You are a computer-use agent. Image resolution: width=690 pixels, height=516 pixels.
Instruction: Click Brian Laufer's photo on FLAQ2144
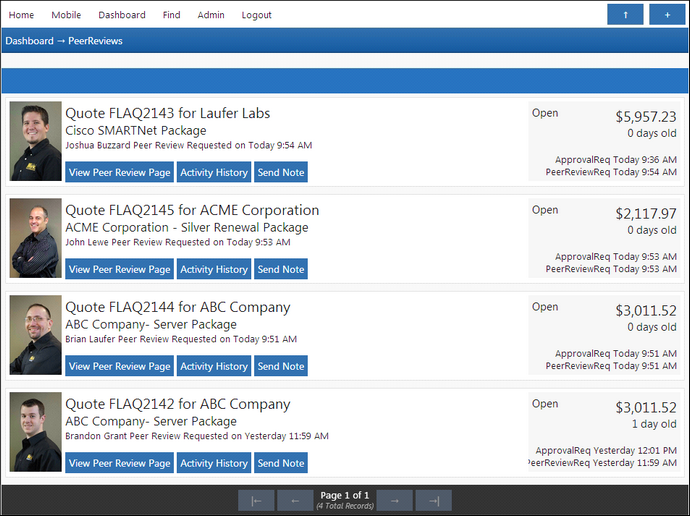tap(36, 335)
